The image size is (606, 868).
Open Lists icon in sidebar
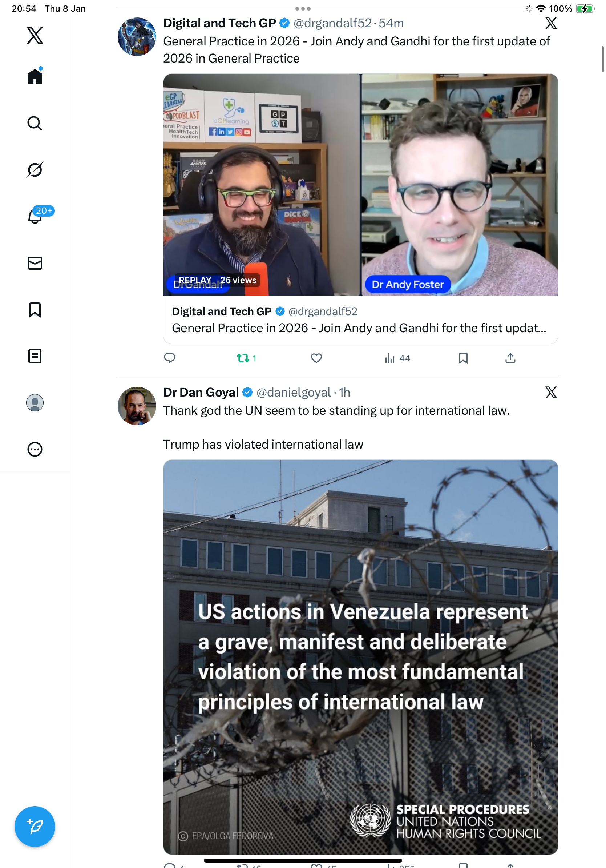(x=35, y=356)
